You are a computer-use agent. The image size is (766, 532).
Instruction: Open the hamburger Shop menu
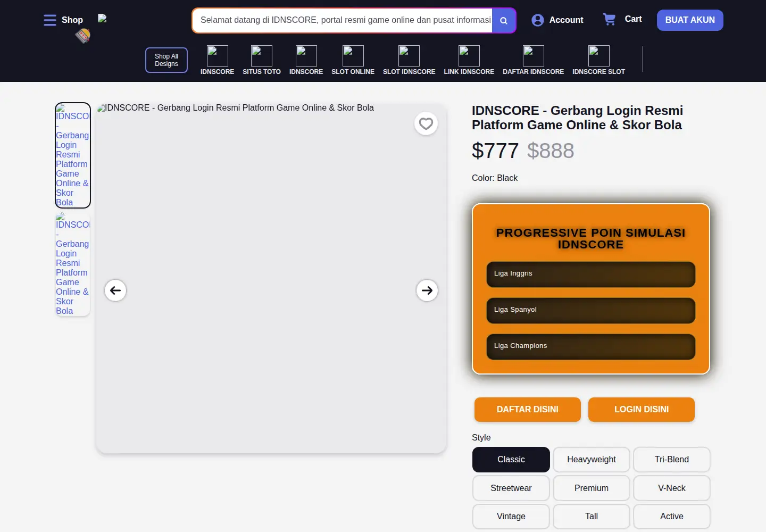click(x=50, y=20)
